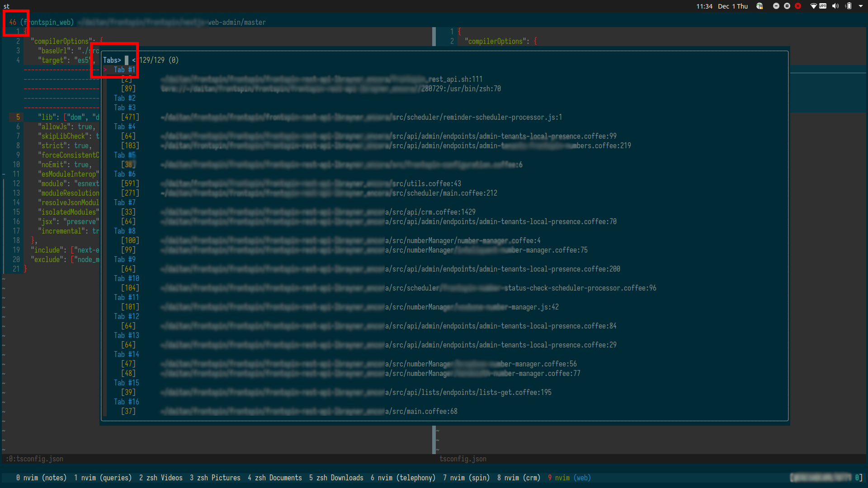Click the speaker volume tray icon
The height and width of the screenshot is (488, 868).
click(835, 6)
